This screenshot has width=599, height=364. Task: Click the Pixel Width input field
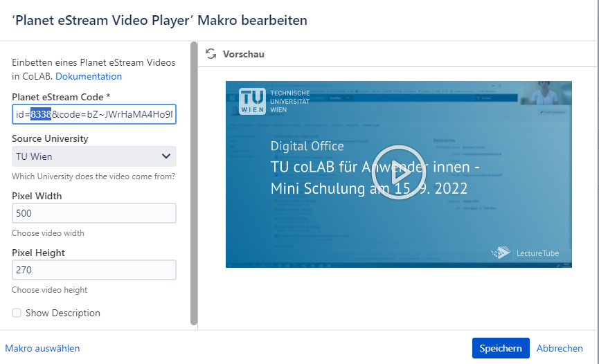(x=94, y=213)
